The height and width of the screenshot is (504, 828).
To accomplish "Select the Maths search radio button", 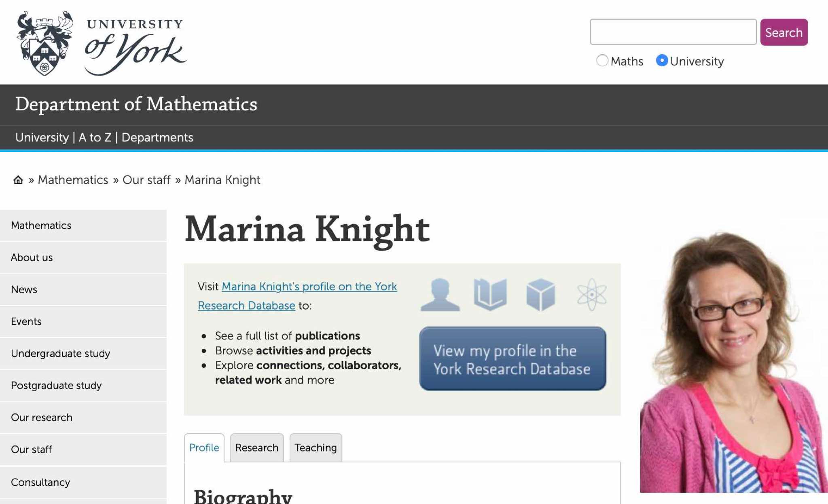I will (x=602, y=61).
